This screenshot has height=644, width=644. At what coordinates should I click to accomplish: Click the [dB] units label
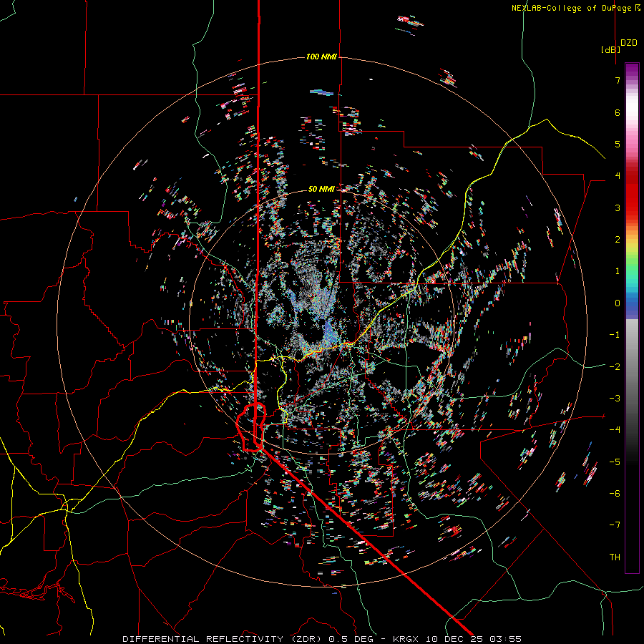(610, 49)
